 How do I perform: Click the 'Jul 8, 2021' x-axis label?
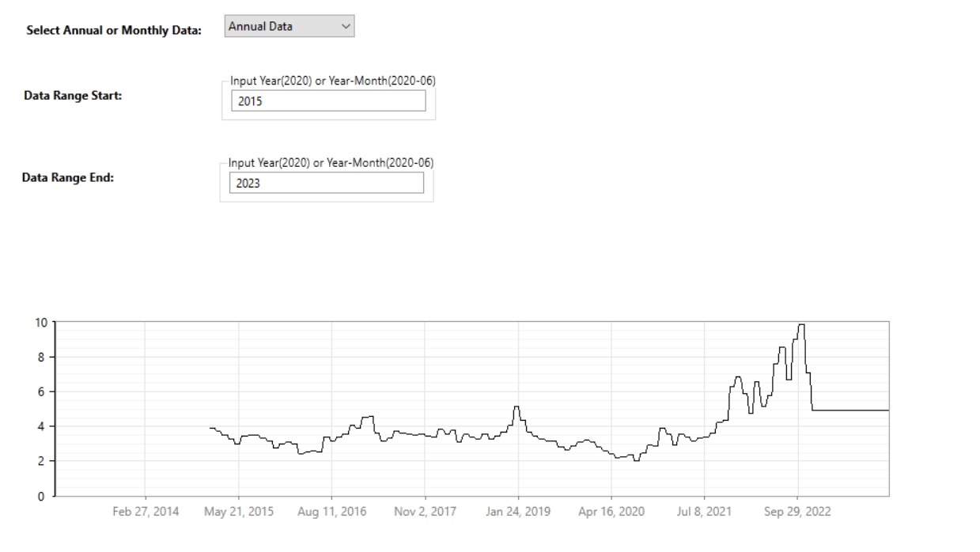tap(704, 512)
